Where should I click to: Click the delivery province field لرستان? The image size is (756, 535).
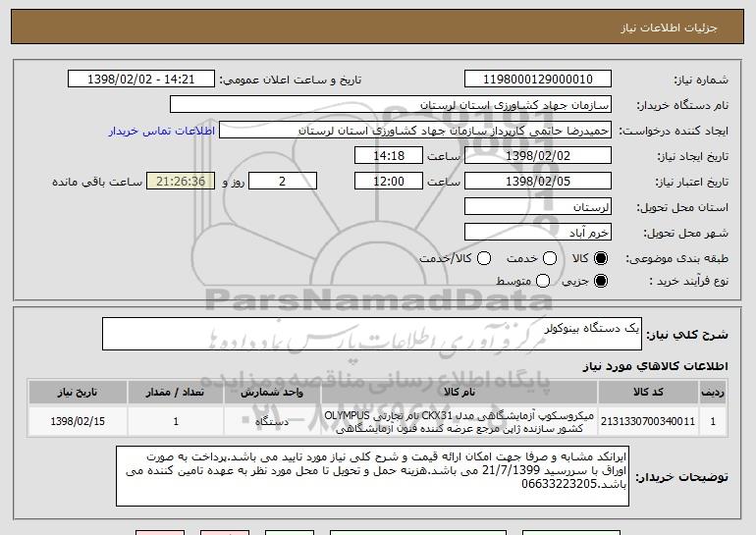(x=538, y=207)
